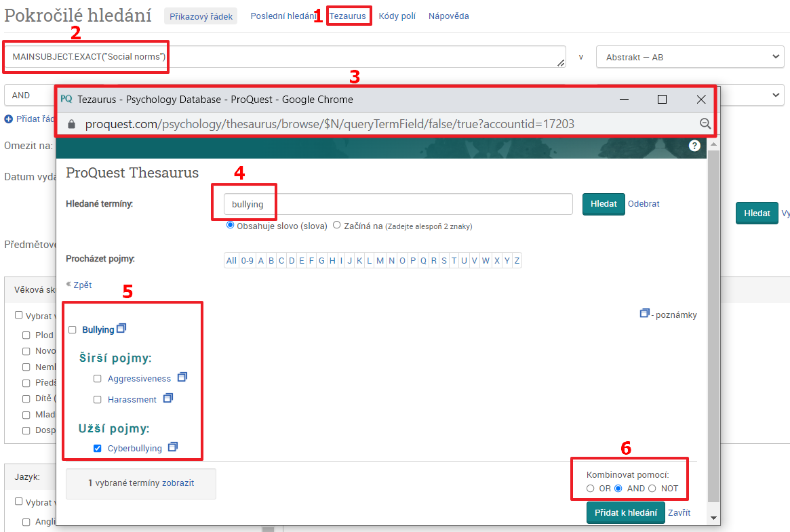Check the Aggressiveness checkbox
This screenshot has width=790, height=532.
(98, 378)
